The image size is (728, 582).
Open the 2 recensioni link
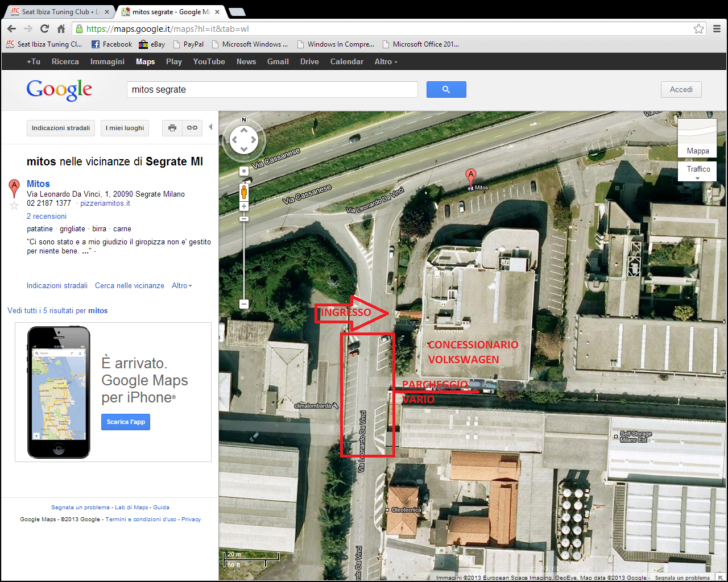click(x=47, y=216)
